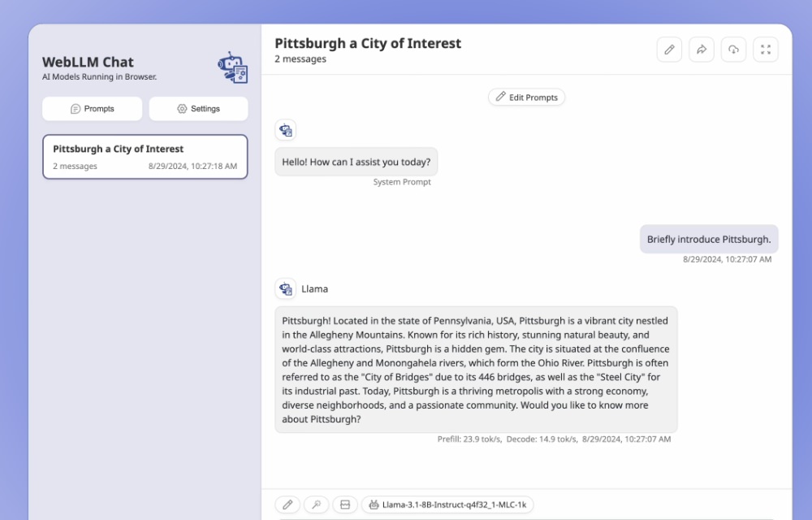Click the pencil edit icon in header

(669, 50)
